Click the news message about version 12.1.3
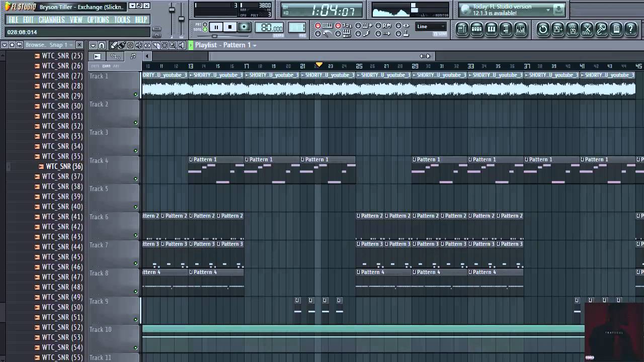The height and width of the screenshot is (362, 644). point(502,10)
